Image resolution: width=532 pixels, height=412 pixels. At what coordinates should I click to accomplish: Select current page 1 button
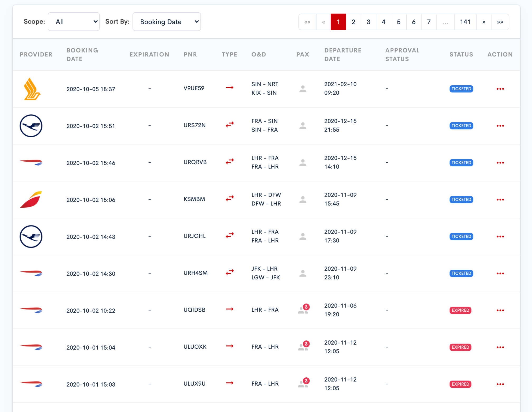(338, 22)
